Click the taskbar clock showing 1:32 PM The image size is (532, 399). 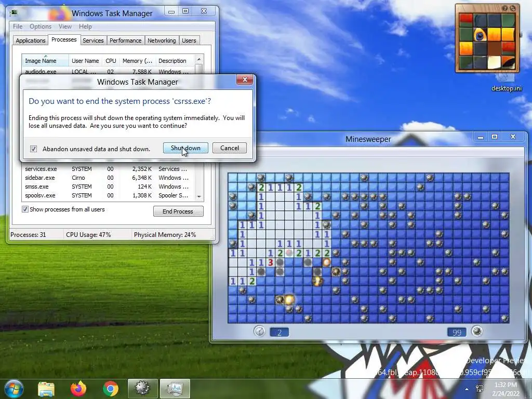506,389
